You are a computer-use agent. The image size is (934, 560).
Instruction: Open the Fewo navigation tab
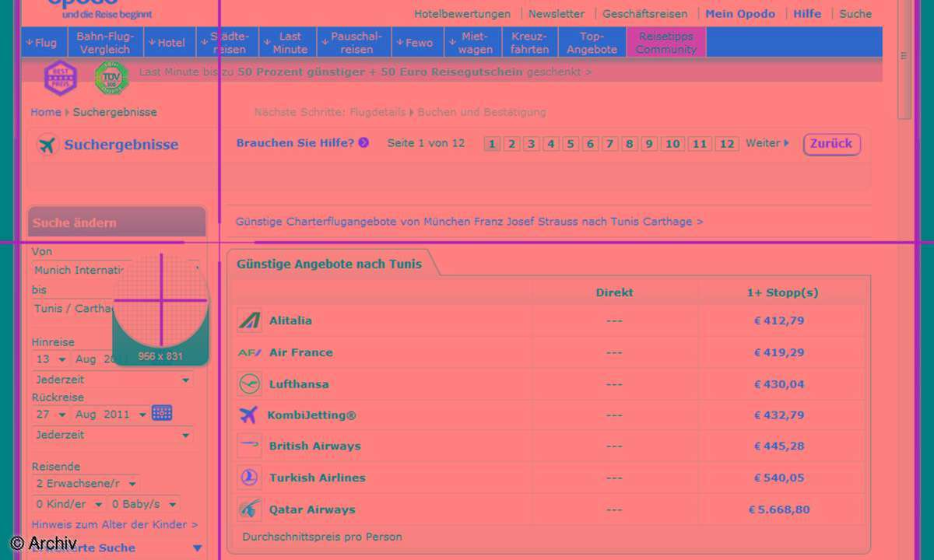point(417,43)
